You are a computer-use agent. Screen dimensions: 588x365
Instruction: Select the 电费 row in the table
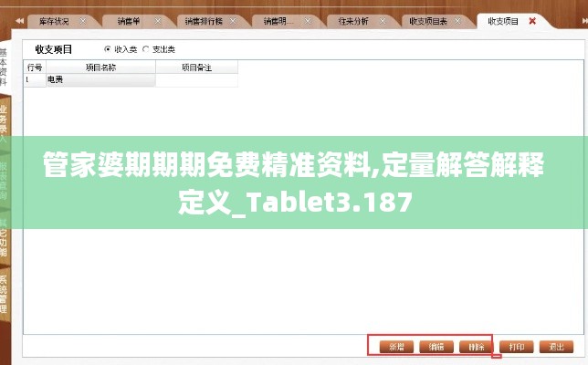(x=131, y=79)
